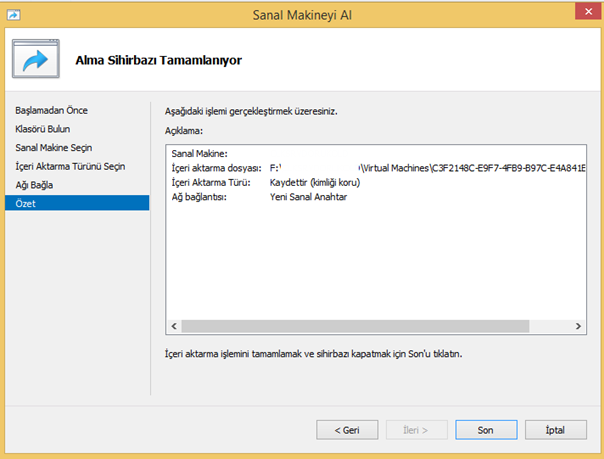
Task: Select the Sanal Makine Seçin step
Action: (54, 148)
